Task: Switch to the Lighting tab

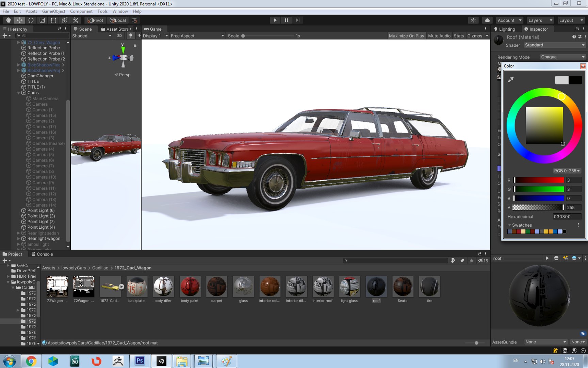Action: click(504, 29)
